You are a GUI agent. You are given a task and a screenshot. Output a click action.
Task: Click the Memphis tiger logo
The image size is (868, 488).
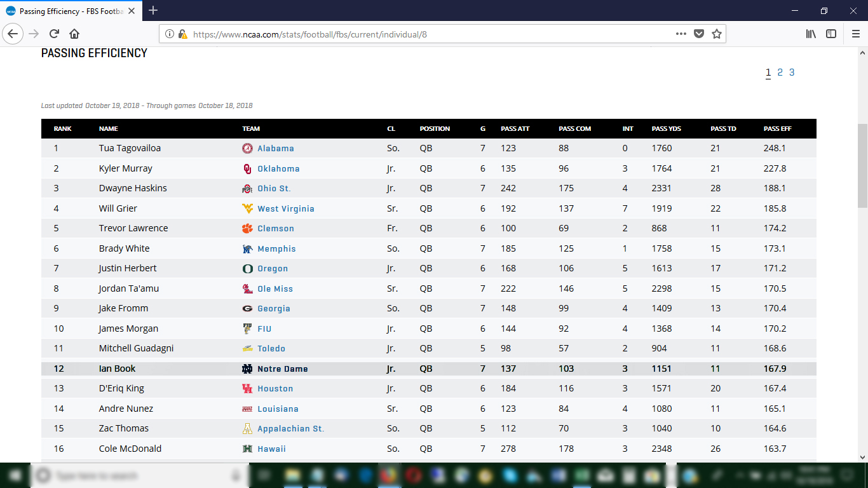(247, 248)
